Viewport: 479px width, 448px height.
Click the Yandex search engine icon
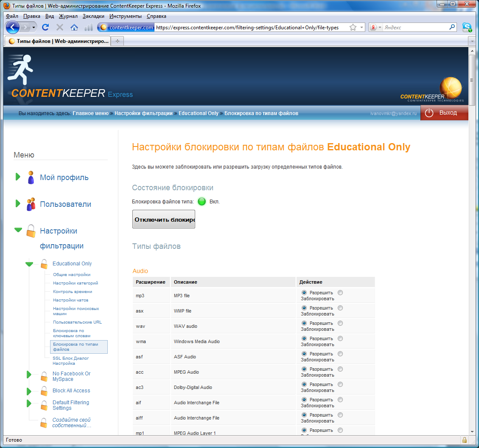pyautogui.click(x=373, y=28)
